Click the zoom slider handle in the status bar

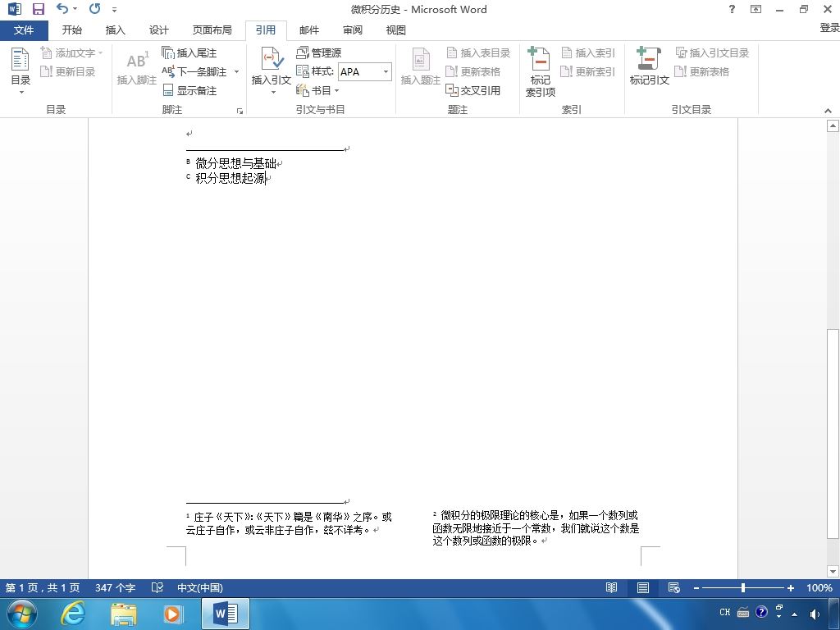click(x=743, y=587)
